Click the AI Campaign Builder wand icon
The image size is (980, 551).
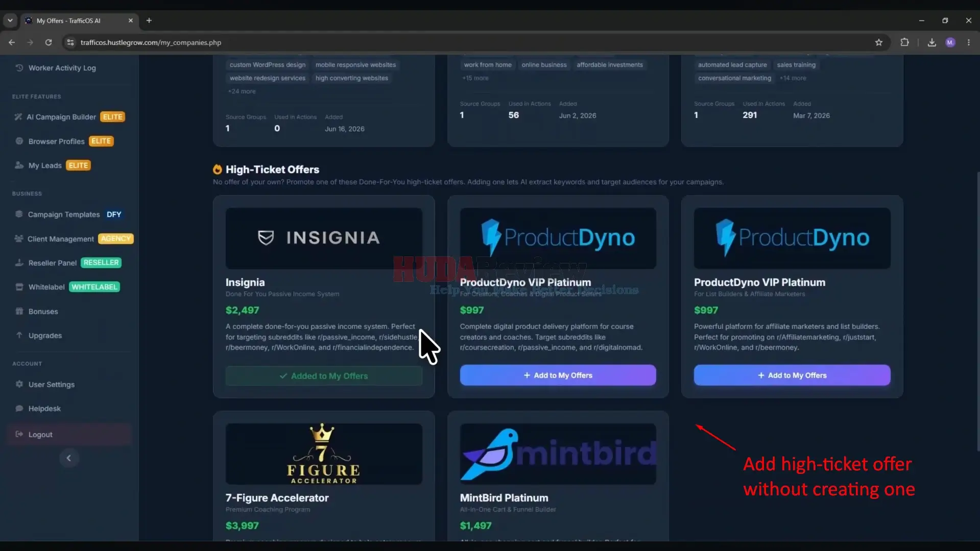click(x=18, y=117)
